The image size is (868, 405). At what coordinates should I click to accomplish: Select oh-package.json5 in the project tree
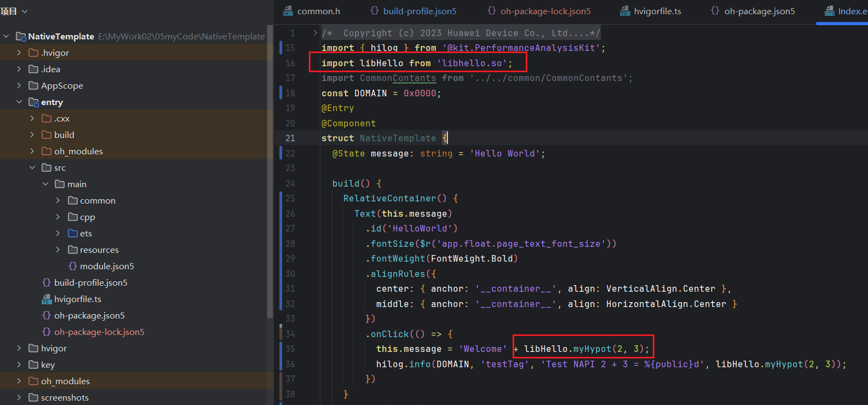(89, 316)
